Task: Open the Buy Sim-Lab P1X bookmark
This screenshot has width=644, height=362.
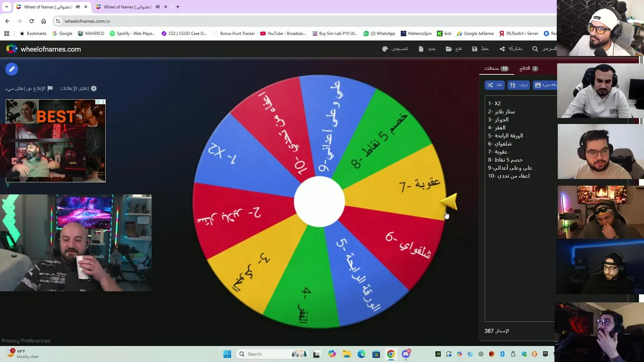Action: tap(334, 34)
